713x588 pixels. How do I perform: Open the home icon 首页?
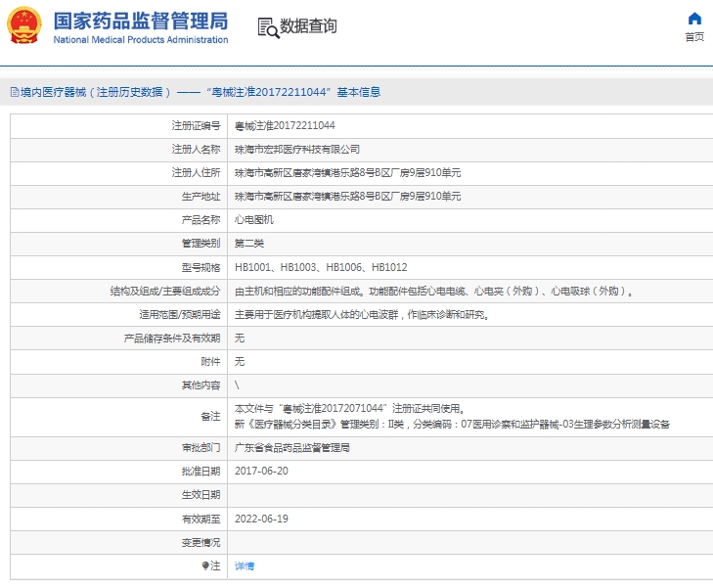[x=694, y=19]
